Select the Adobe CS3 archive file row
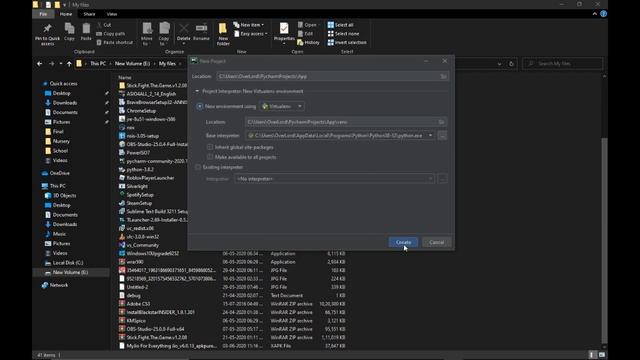This screenshot has height=360, width=640. (x=232, y=304)
